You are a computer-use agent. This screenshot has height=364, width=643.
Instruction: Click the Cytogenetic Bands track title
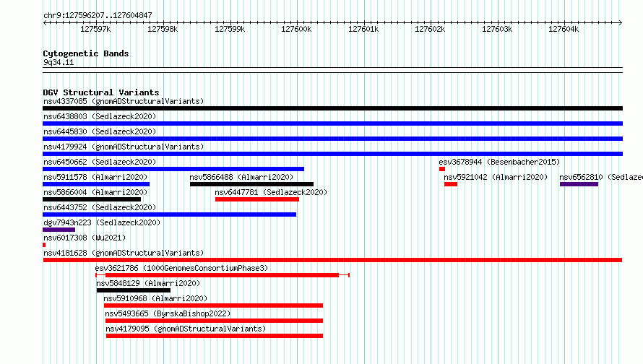86,53
